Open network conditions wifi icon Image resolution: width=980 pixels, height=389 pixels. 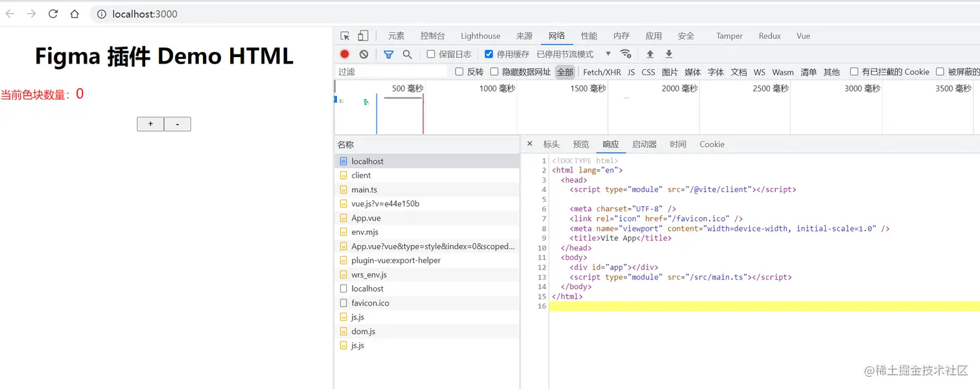coord(625,54)
